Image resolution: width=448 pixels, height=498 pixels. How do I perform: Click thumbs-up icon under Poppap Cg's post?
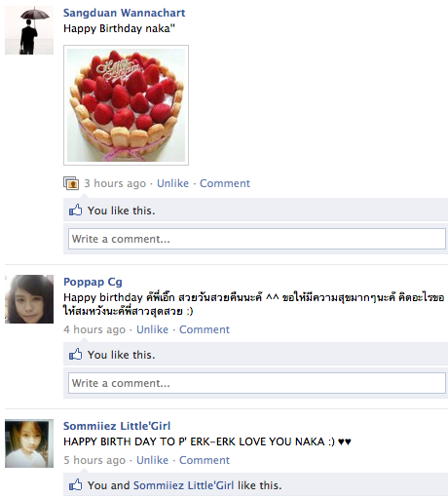coord(76,355)
